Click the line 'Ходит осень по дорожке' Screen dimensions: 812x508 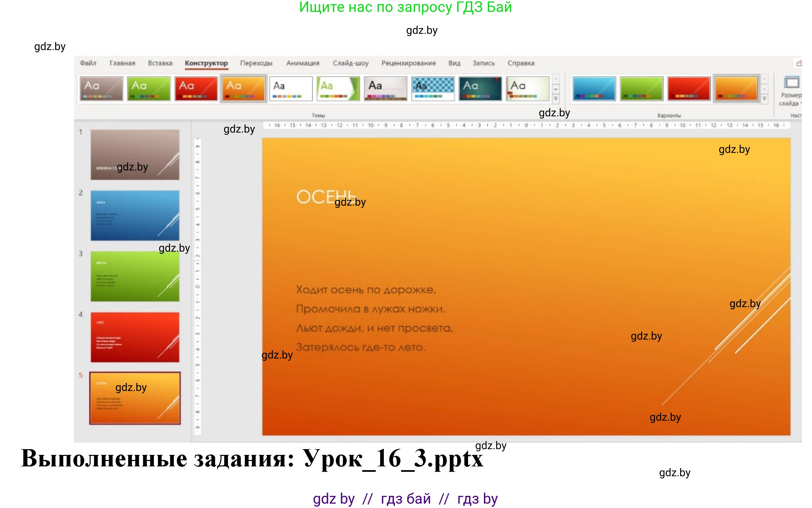coord(366,290)
